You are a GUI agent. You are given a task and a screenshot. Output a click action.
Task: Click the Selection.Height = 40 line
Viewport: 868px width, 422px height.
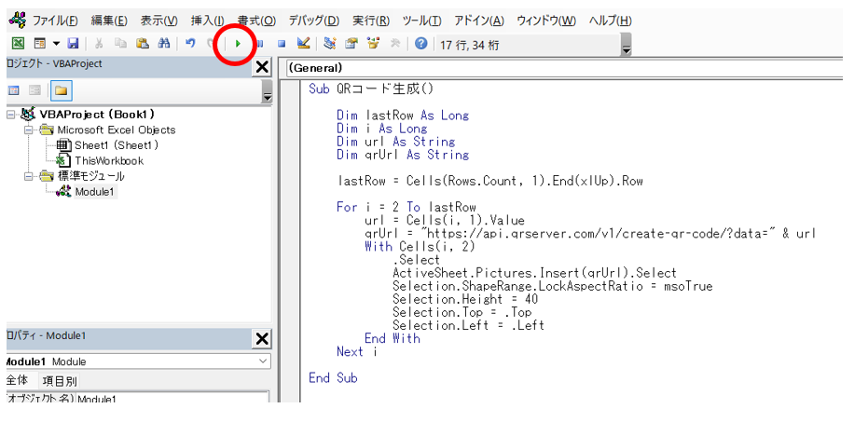tap(465, 299)
